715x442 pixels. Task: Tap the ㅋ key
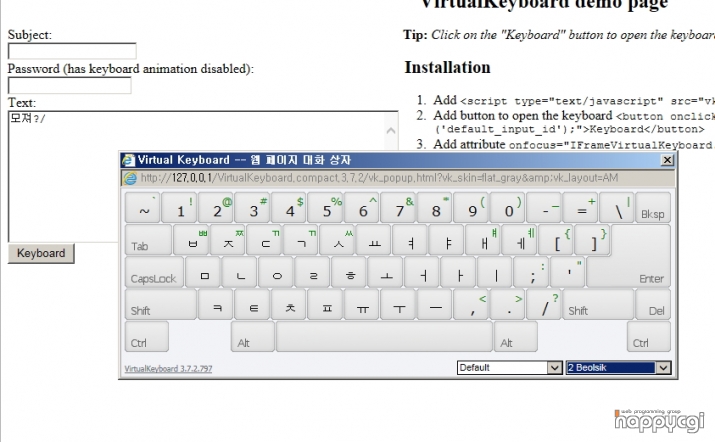click(x=216, y=304)
